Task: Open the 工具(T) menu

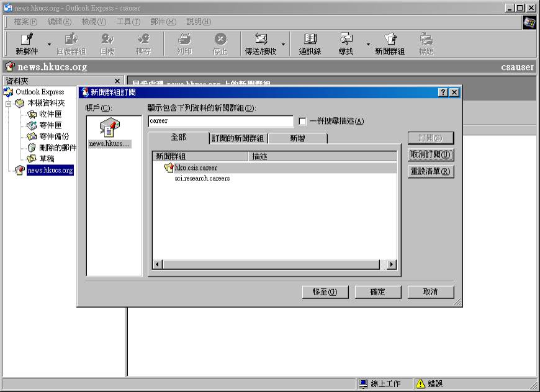Action: [x=128, y=22]
